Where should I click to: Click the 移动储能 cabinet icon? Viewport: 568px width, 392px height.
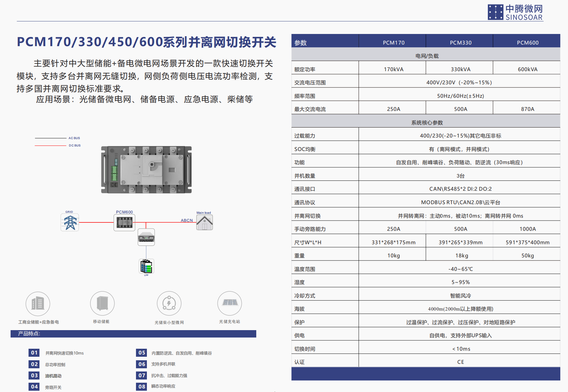102,303
